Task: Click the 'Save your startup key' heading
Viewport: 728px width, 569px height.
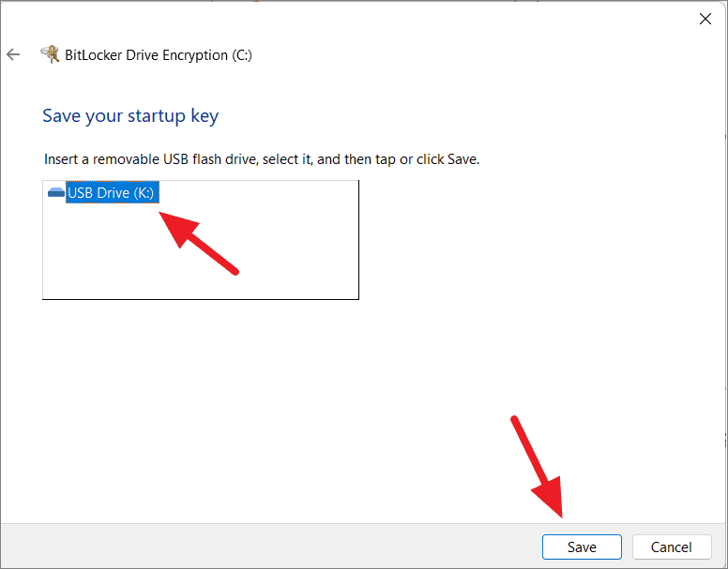Action: 130,116
